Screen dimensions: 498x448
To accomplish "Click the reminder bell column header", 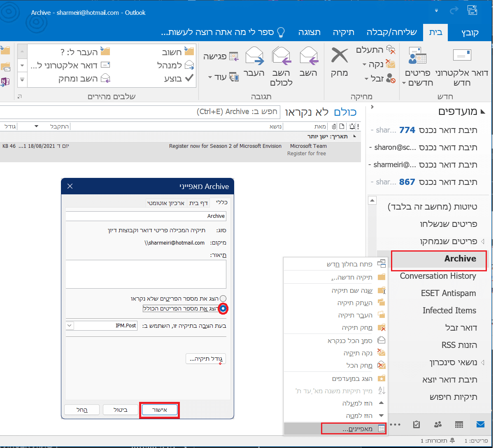I will 352,126.
